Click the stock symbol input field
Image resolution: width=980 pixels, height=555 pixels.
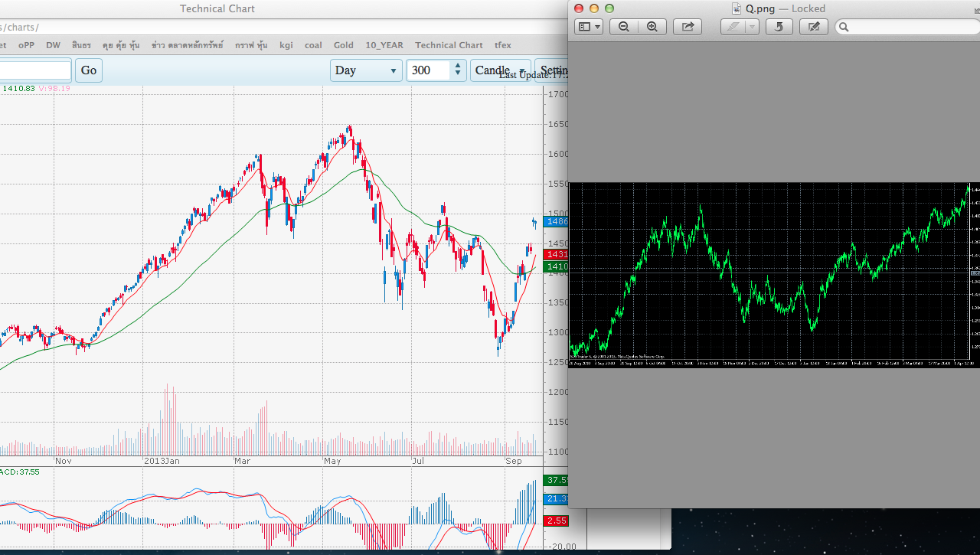35,70
